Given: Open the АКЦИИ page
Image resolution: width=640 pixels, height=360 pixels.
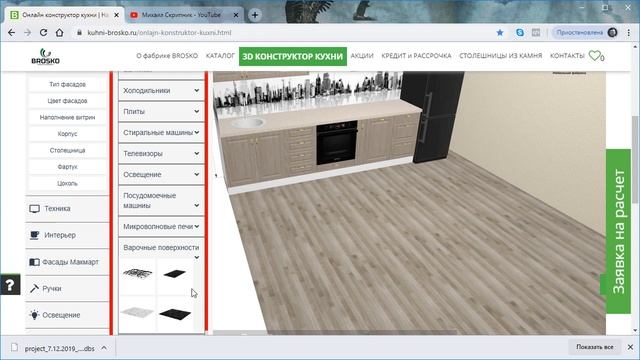Looking at the screenshot, I should [x=362, y=56].
